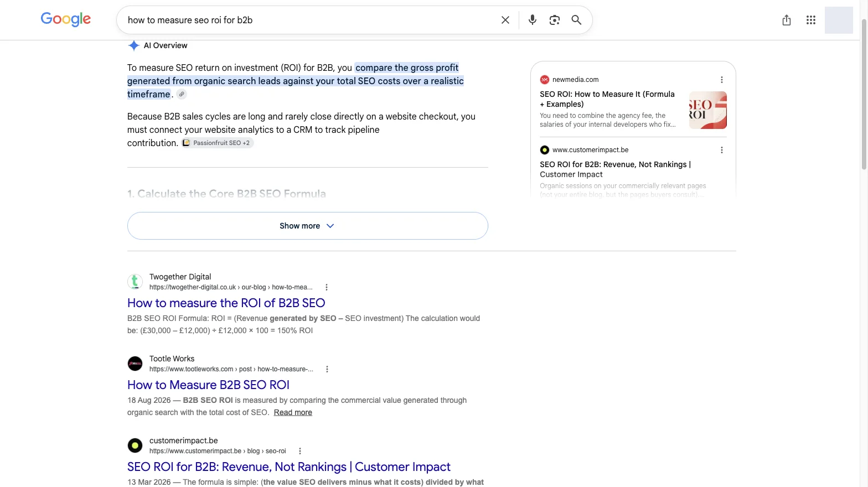Click the Google logo
Image resolution: width=868 pixels, height=487 pixels.
click(x=66, y=19)
